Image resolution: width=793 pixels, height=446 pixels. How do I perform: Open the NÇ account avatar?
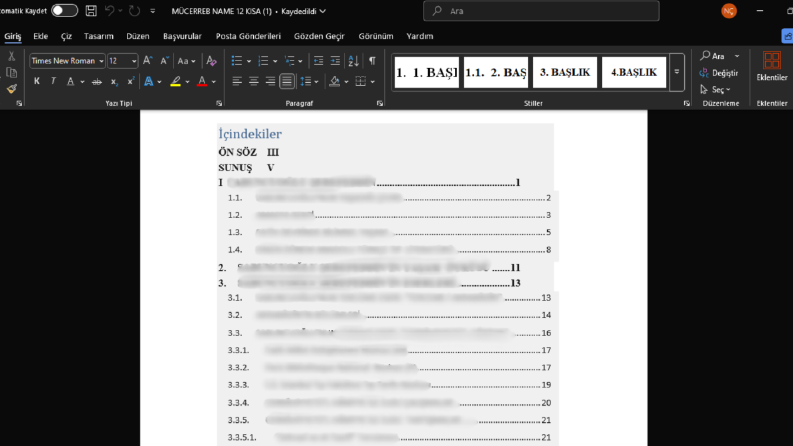[729, 11]
